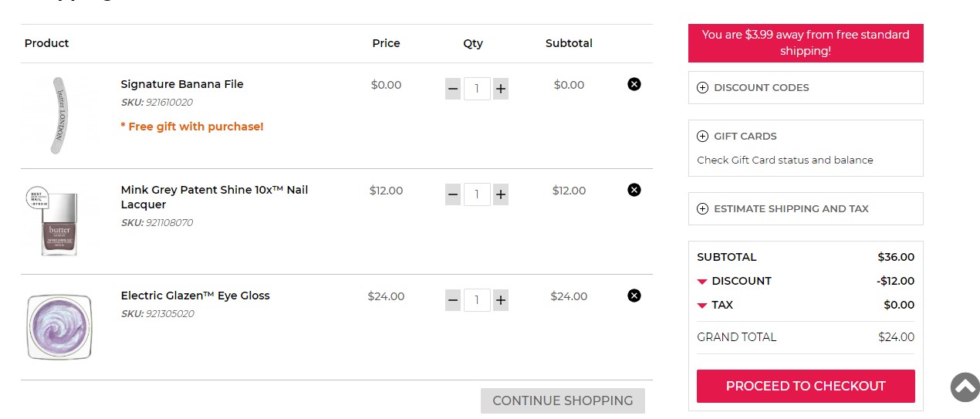Open Electric Glazen Eye Gloss product link
The height and width of the screenshot is (419, 980).
(x=195, y=296)
